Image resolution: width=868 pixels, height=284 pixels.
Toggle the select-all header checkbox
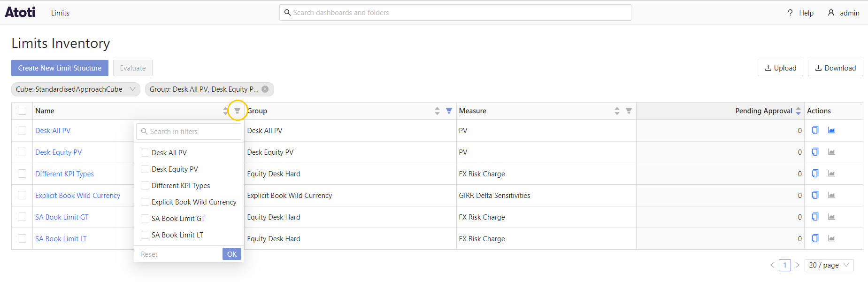tap(22, 111)
